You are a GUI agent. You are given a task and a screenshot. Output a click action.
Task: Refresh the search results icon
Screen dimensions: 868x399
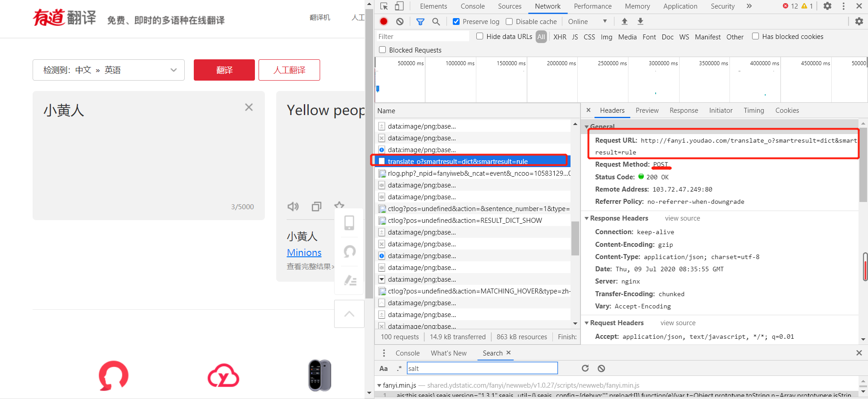click(585, 368)
